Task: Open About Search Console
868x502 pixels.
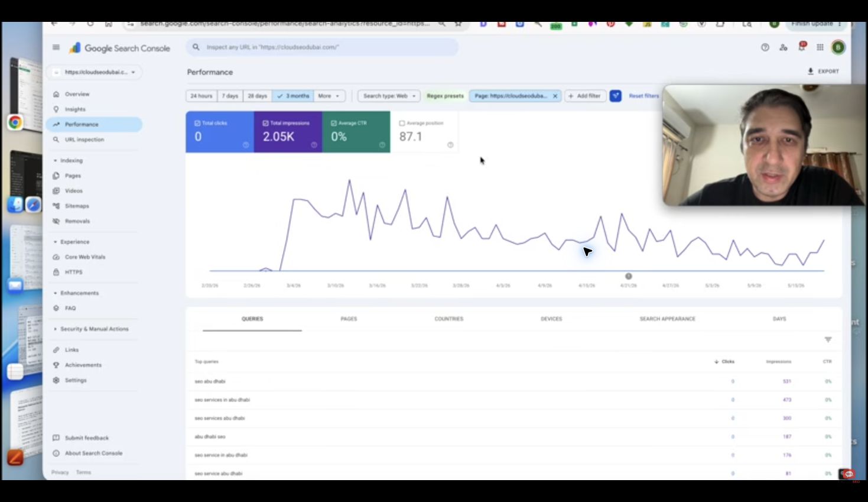Action: 93,454
